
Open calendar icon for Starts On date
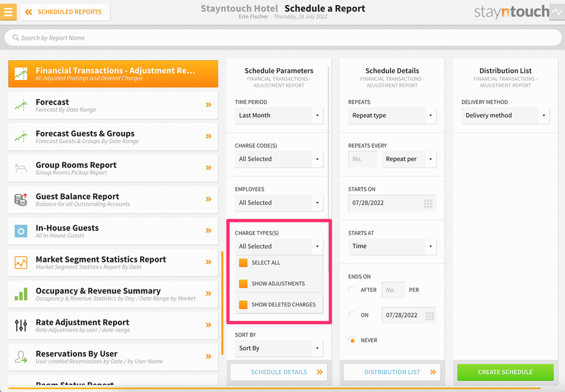428,203
